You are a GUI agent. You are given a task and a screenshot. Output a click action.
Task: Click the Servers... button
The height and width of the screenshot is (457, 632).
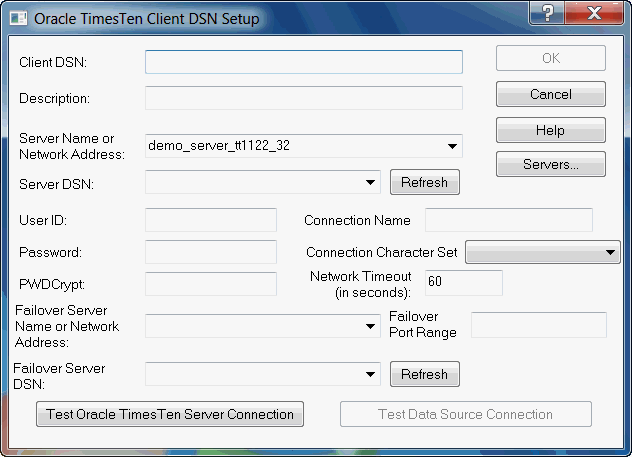551,165
